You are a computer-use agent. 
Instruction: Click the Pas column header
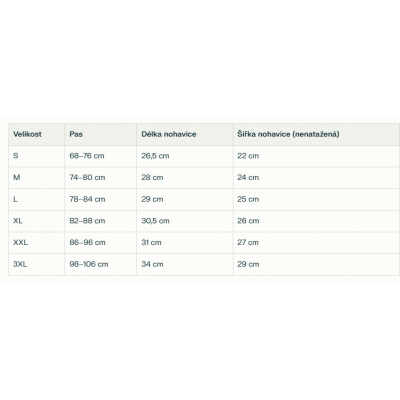[76, 134]
